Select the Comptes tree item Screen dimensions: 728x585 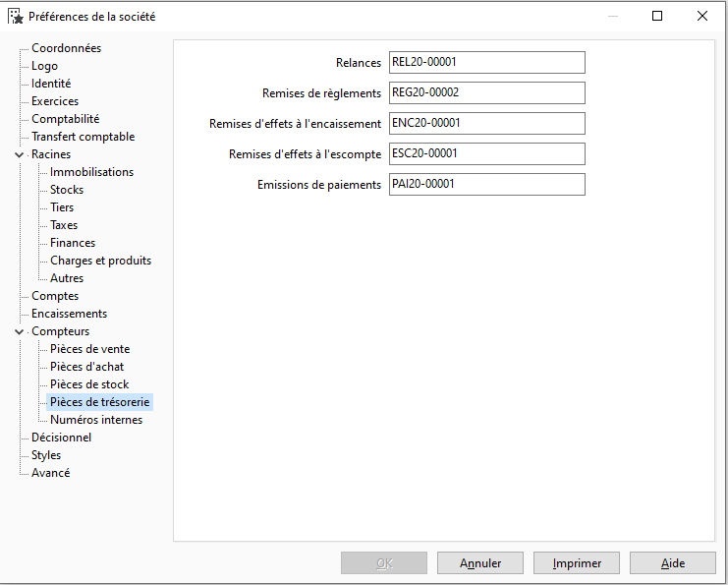55,296
